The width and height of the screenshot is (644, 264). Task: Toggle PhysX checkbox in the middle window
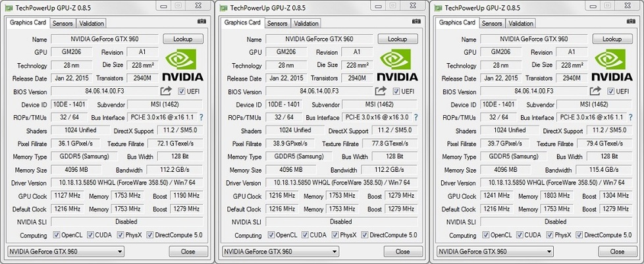pyautogui.click(x=335, y=235)
